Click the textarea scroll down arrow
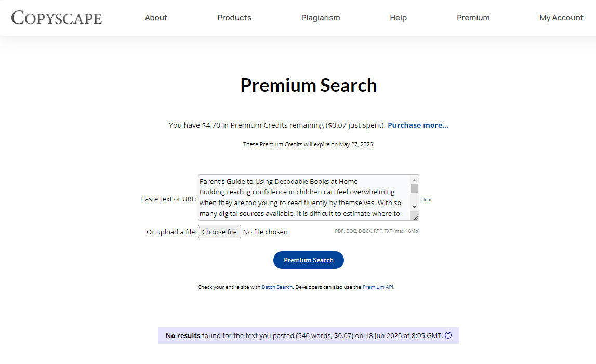 coord(414,206)
